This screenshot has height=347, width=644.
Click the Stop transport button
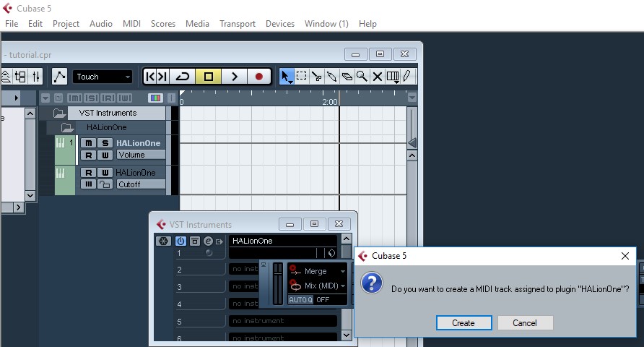pyautogui.click(x=208, y=77)
